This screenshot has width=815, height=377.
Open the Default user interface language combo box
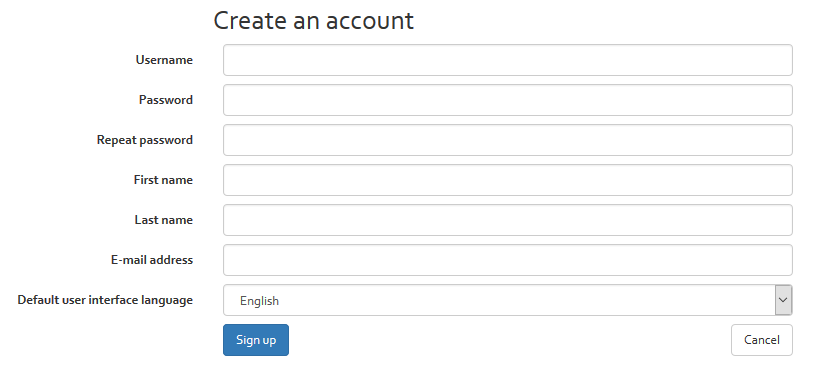[x=508, y=300]
